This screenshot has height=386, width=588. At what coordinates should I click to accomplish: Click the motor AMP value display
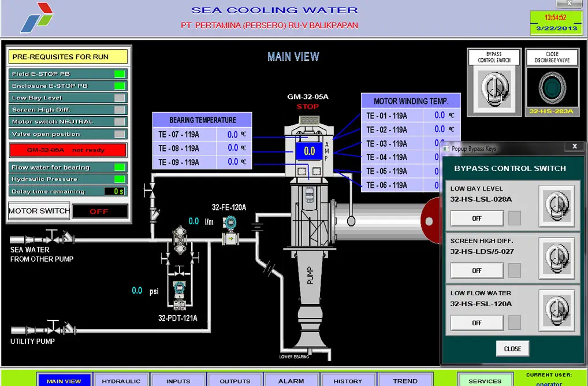click(309, 151)
